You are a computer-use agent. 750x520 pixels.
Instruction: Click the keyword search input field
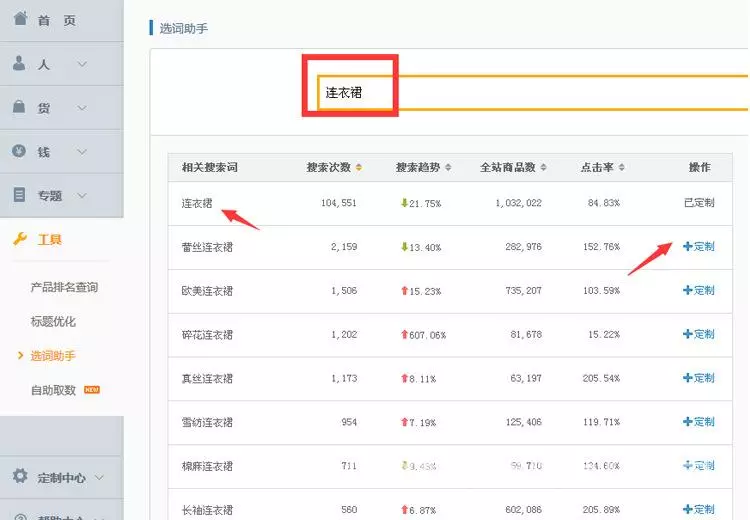(x=533, y=92)
